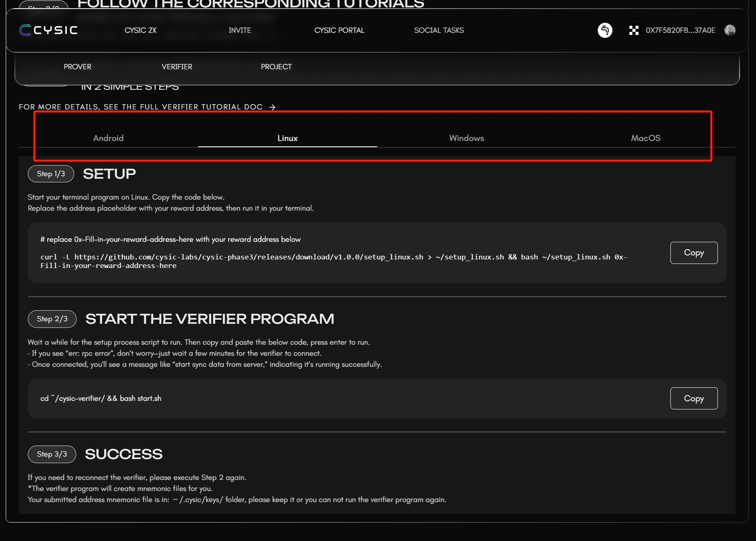756x541 pixels.
Task: Click the wallet address 0X7F5820FB...37A0E
Action: click(681, 30)
